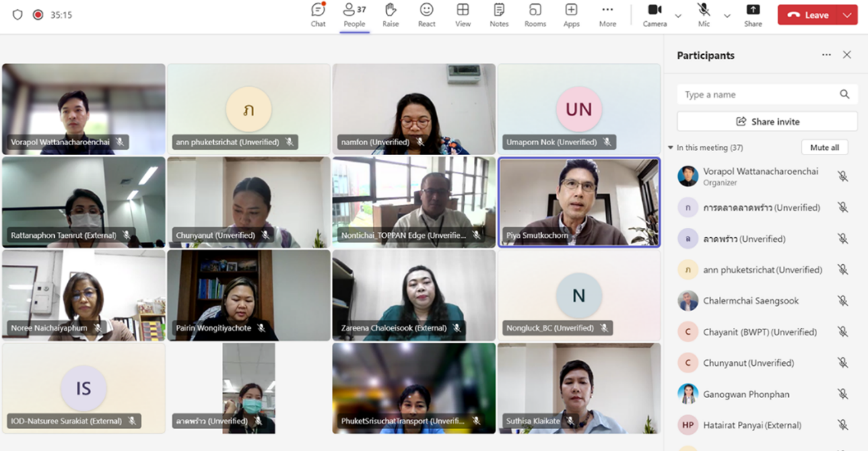Click Pairin Wongitiyachote's video tile
Image resolution: width=868 pixels, height=451 pixels.
[249, 295]
